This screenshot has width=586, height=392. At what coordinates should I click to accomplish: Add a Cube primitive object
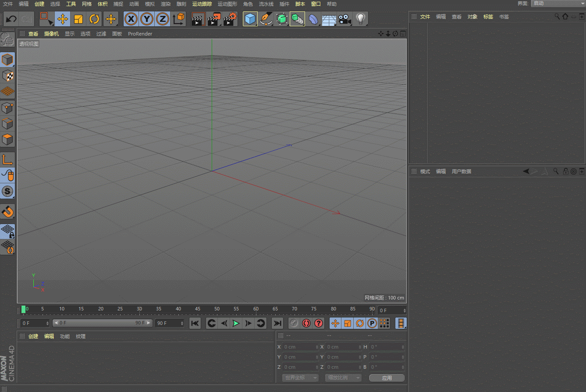click(250, 19)
